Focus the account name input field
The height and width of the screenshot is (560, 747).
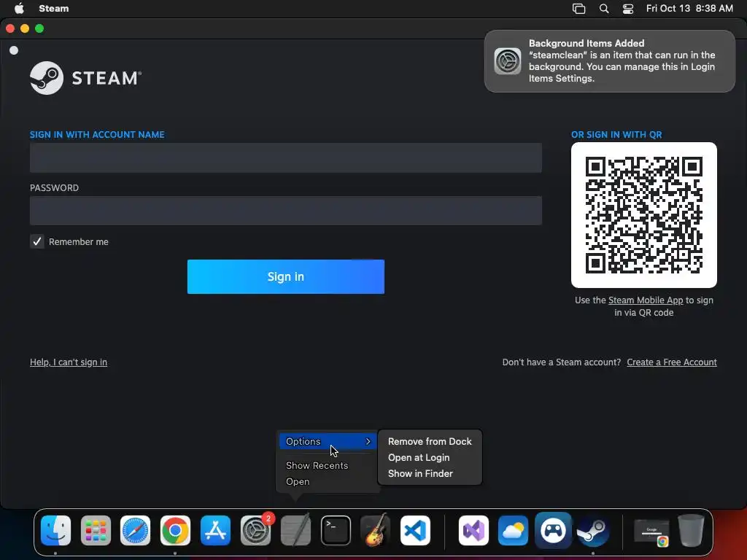tap(286, 157)
